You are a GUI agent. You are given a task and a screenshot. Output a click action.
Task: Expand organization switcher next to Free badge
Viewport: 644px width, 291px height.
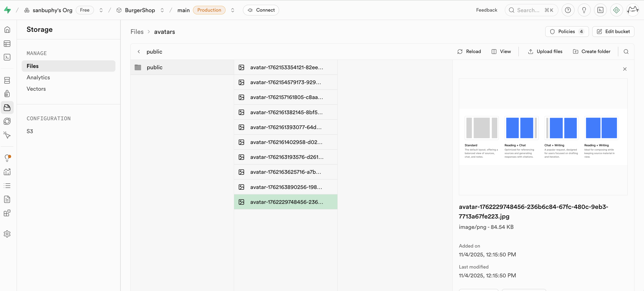click(101, 10)
